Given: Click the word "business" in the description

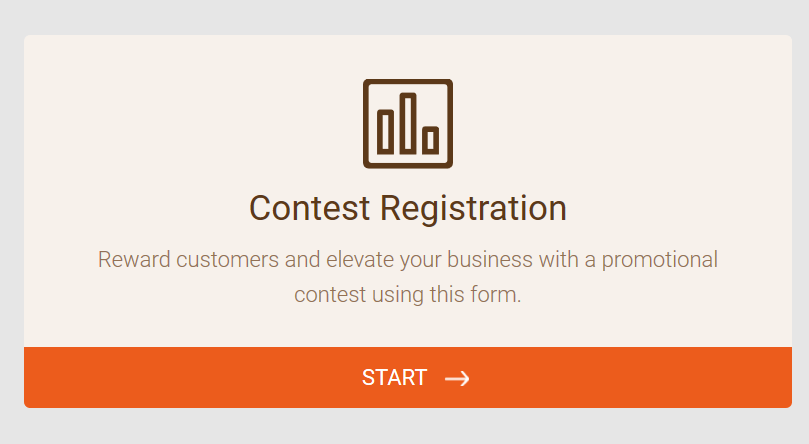Looking at the screenshot, I should point(490,260).
